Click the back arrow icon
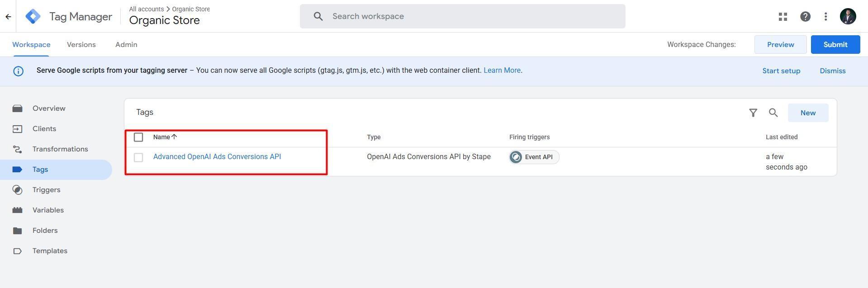Viewport: 868px width, 288px height. [x=8, y=17]
